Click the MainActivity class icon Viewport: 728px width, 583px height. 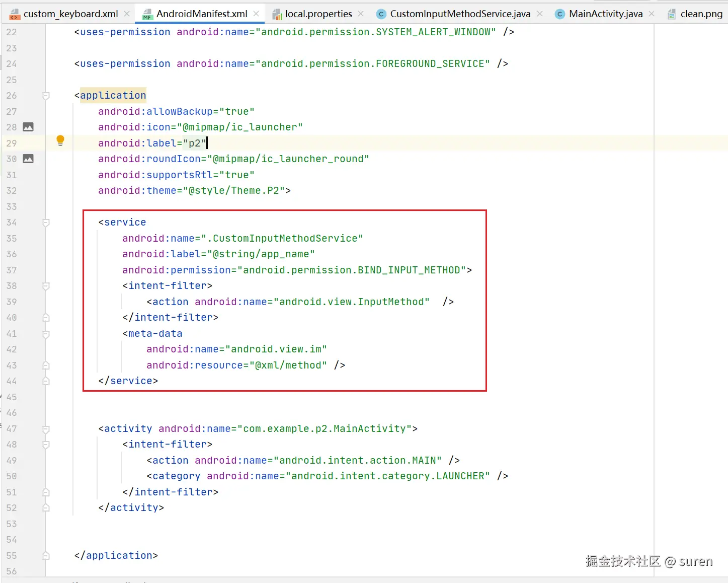(559, 14)
